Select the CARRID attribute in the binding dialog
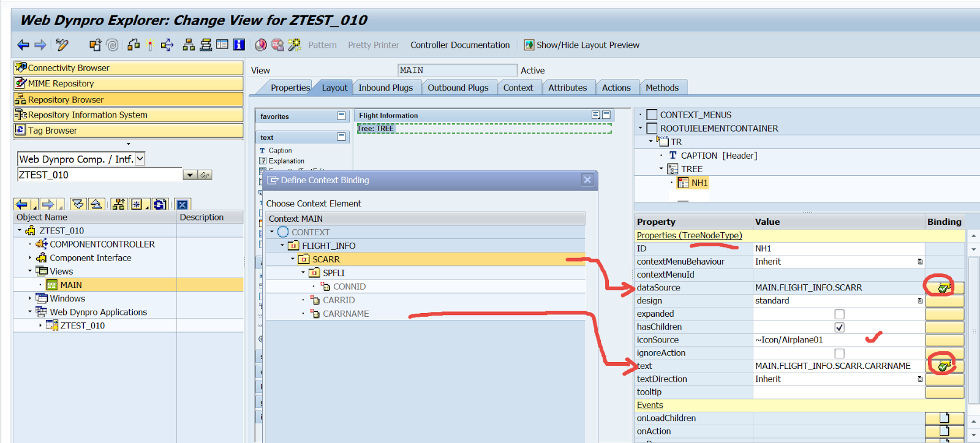This screenshot has width=980, height=443. pyautogui.click(x=339, y=300)
